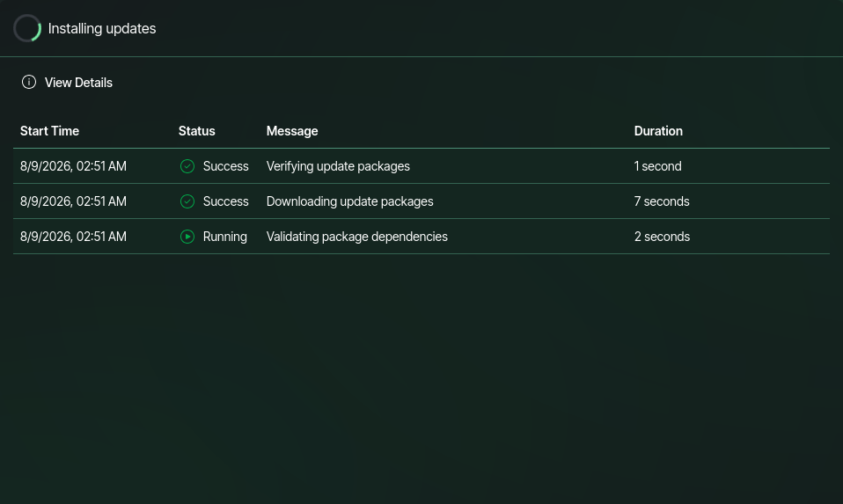Click the Installing updates heading

(x=102, y=28)
